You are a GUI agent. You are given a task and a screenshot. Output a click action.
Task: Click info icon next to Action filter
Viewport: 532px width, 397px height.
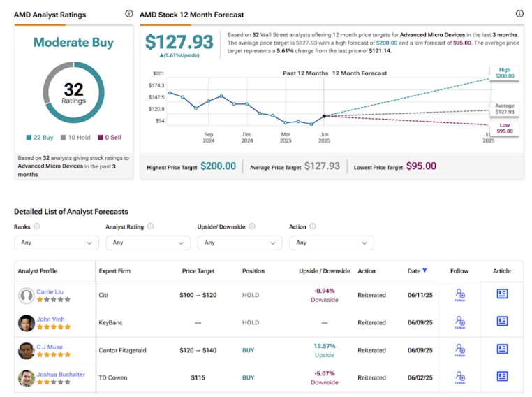313,226
